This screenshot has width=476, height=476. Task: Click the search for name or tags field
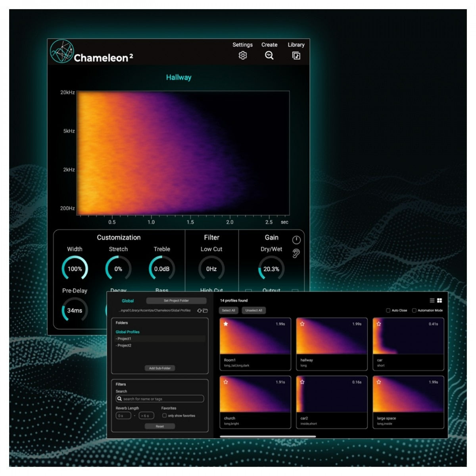point(160,399)
